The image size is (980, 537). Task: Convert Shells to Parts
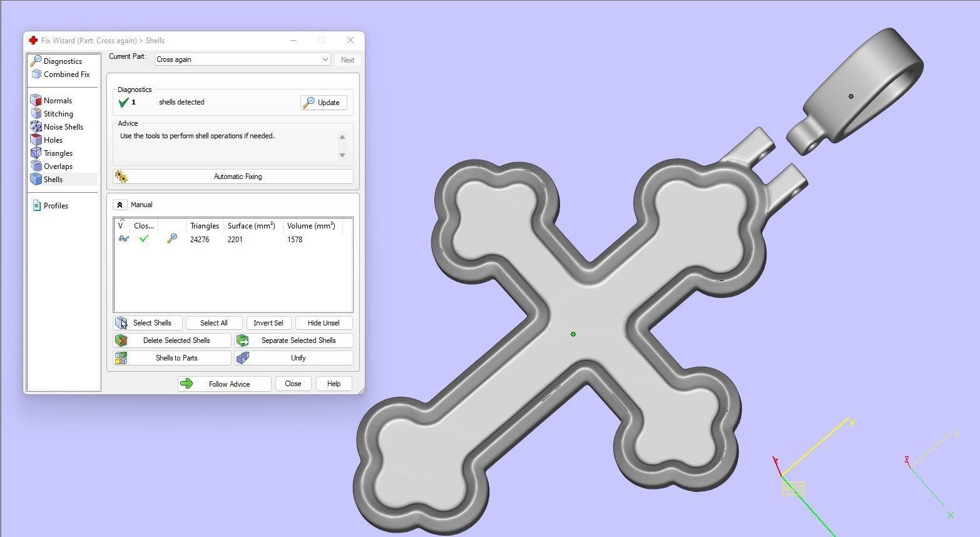(x=172, y=358)
